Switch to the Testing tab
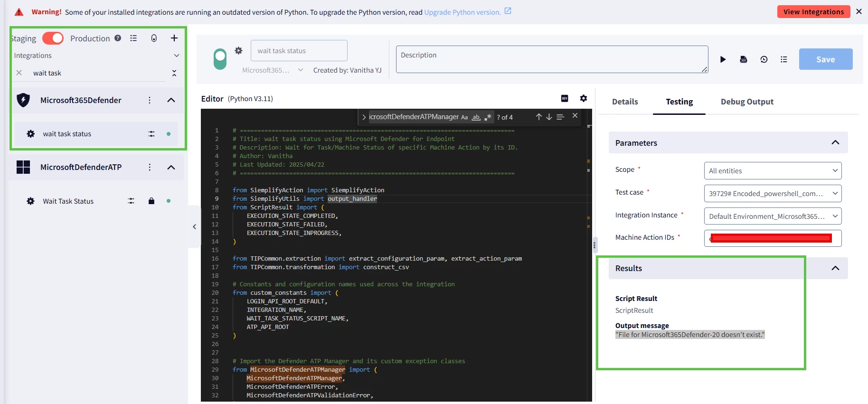 tap(679, 102)
